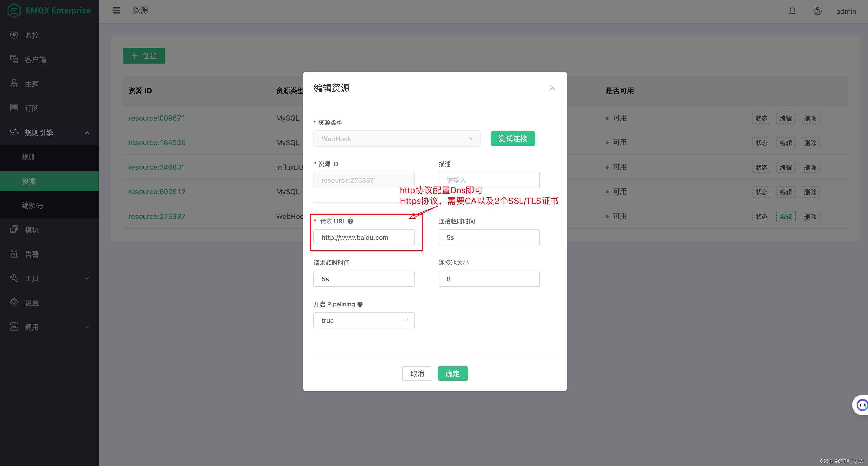Focus the 连接超时时间 input field

[x=489, y=237]
